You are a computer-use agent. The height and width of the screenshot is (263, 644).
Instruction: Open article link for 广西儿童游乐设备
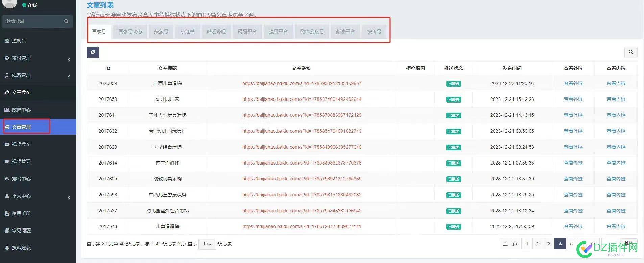pos(302,195)
